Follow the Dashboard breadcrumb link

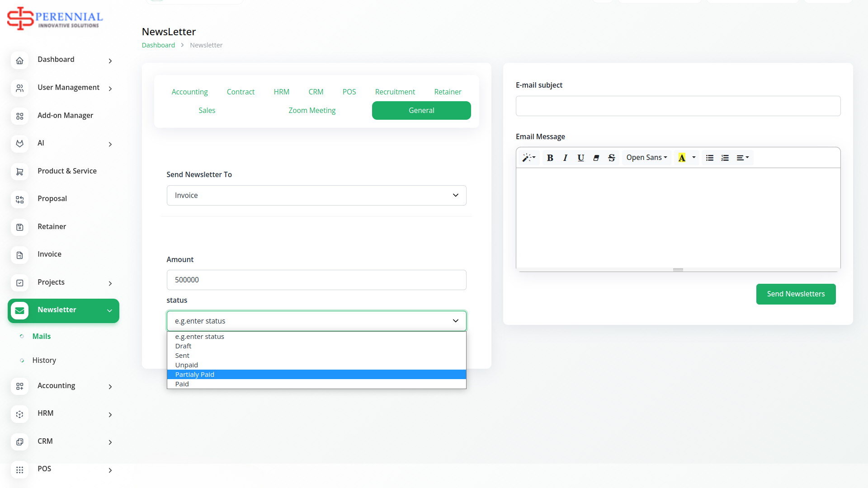[x=158, y=45]
